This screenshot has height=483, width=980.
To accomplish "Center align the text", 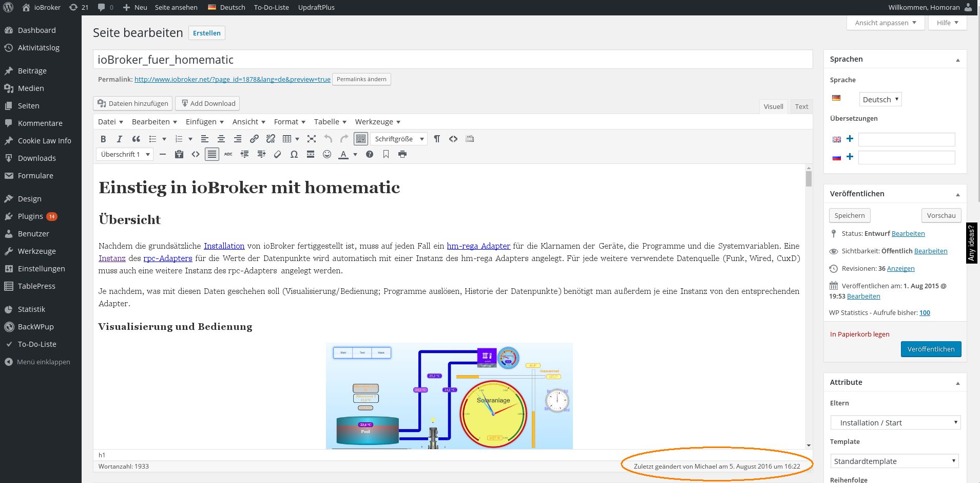I will click(x=221, y=139).
